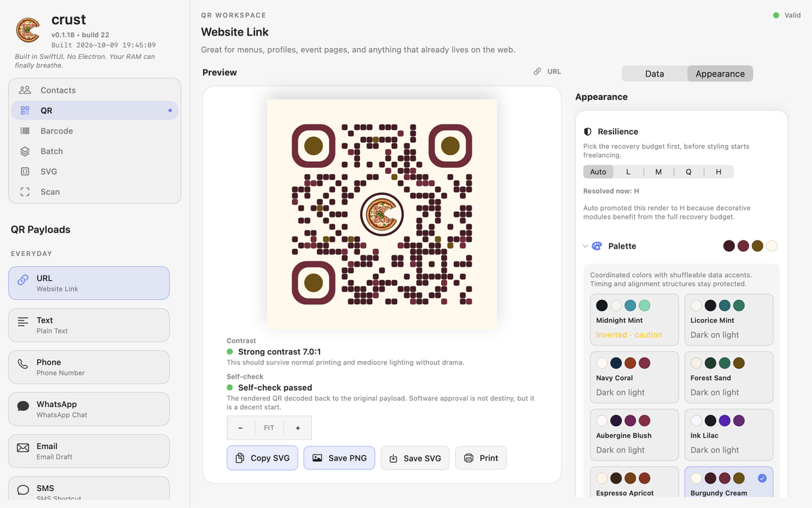Viewport: 812px width, 508px height.
Task: Open the Barcode section
Action: coord(95,131)
